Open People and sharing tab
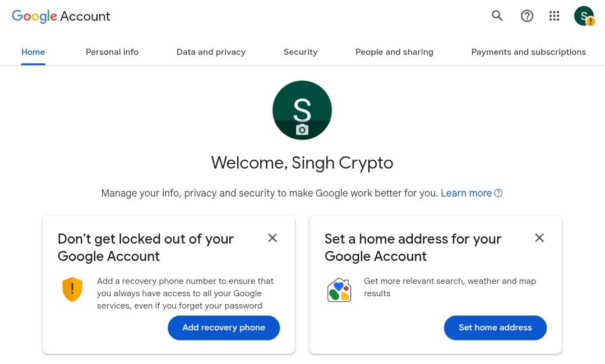The height and width of the screenshot is (364, 605). pos(394,52)
